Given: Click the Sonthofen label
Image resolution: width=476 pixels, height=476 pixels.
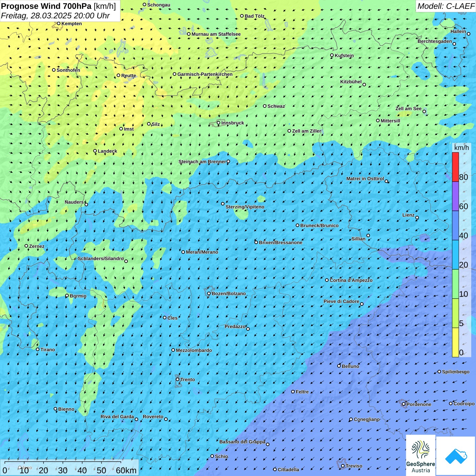Looking at the screenshot, I should click(68, 70).
